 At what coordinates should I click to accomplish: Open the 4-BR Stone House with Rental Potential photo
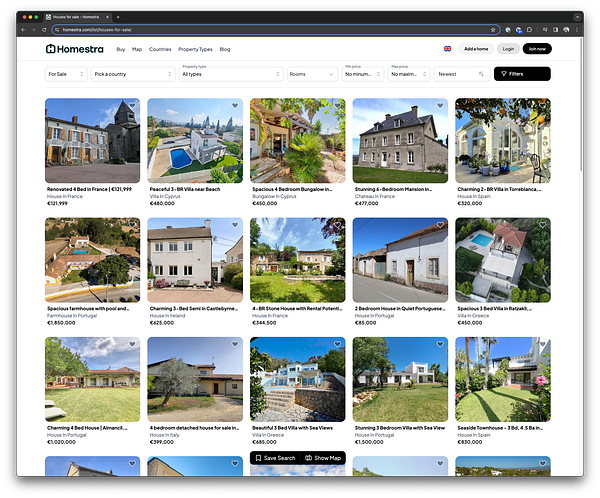pos(298,260)
